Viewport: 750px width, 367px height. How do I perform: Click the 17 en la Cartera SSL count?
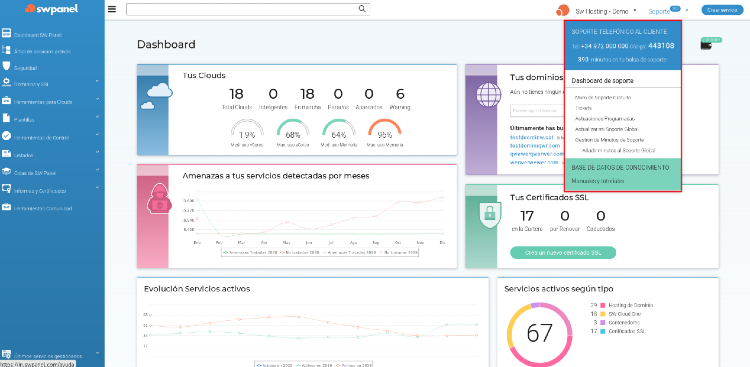click(x=527, y=216)
